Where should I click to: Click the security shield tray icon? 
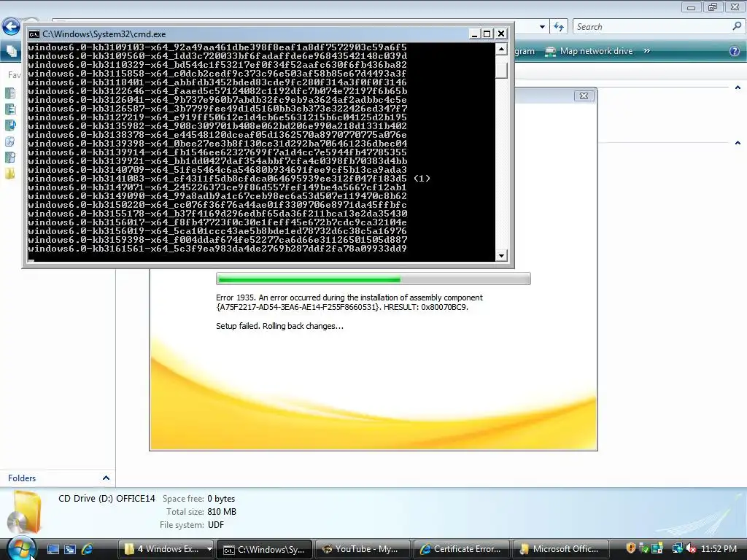point(631,548)
